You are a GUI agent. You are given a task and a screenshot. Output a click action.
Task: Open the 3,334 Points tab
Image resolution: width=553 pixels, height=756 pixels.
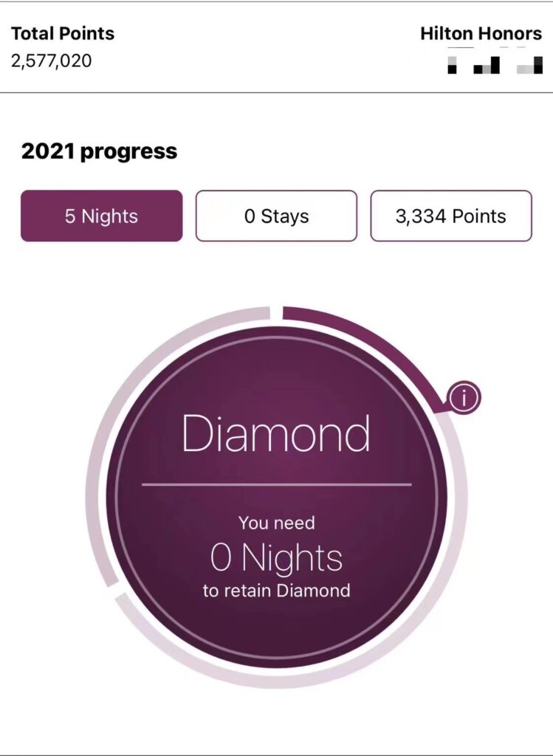click(451, 216)
